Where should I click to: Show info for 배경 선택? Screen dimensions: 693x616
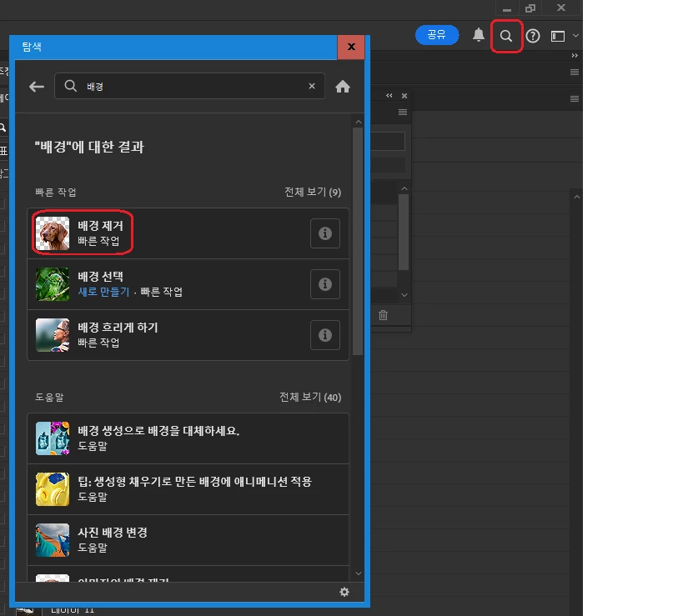[325, 284]
